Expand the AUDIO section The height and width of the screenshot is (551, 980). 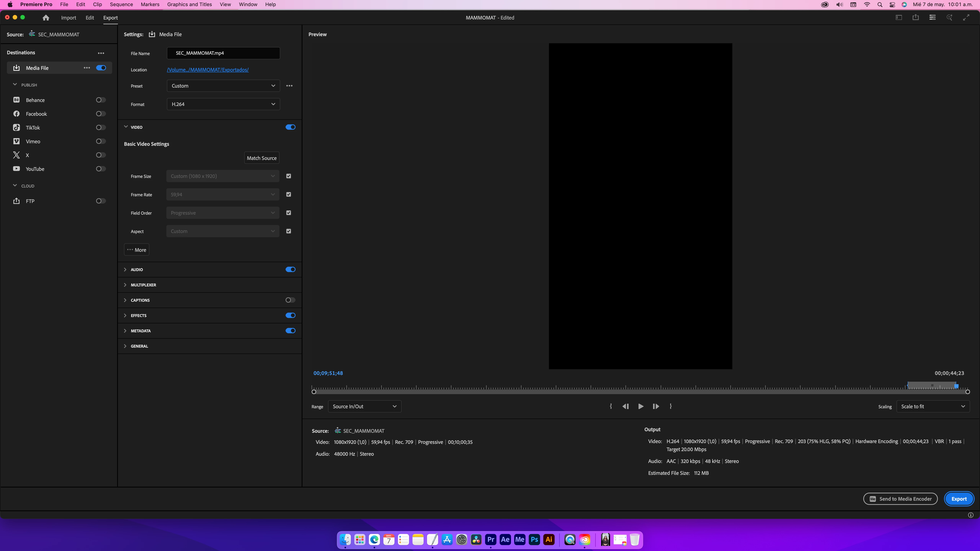[125, 270]
